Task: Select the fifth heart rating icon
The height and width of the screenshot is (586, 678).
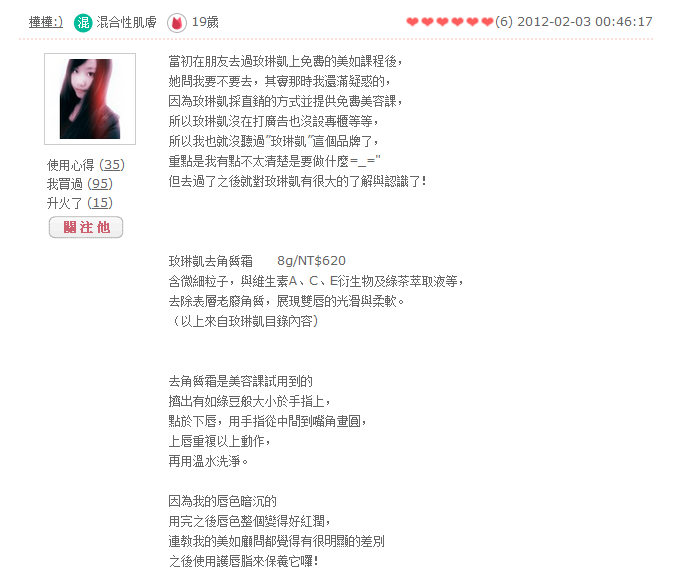Action: tap(473, 22)
